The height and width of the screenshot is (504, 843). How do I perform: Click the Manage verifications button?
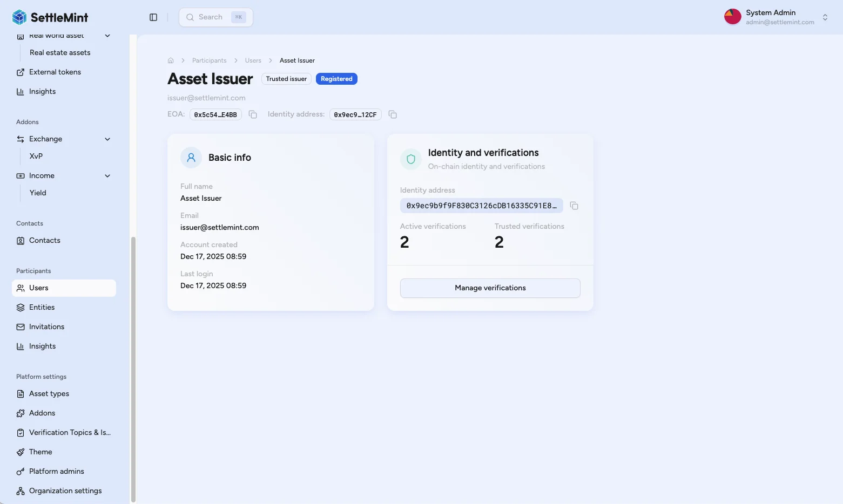[x=490, y=288]
